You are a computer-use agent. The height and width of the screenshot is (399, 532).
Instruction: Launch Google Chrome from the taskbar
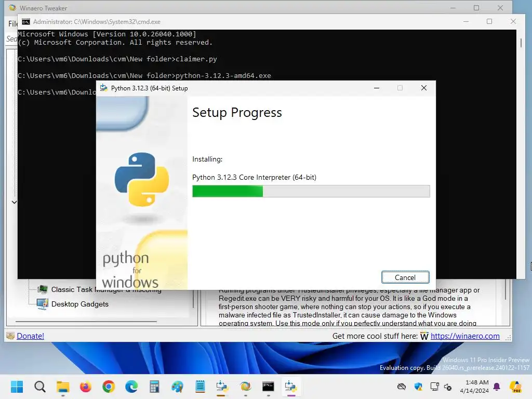(109, 387)
